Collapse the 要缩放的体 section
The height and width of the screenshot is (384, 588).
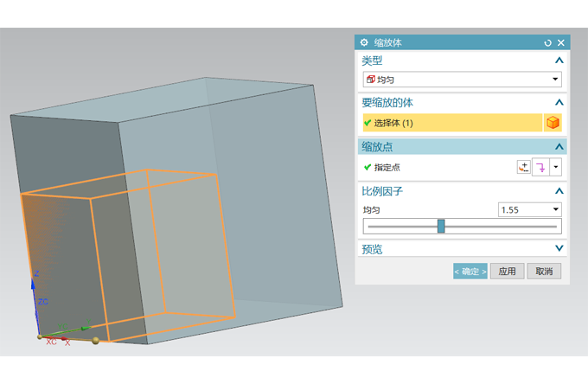point(559,102)
